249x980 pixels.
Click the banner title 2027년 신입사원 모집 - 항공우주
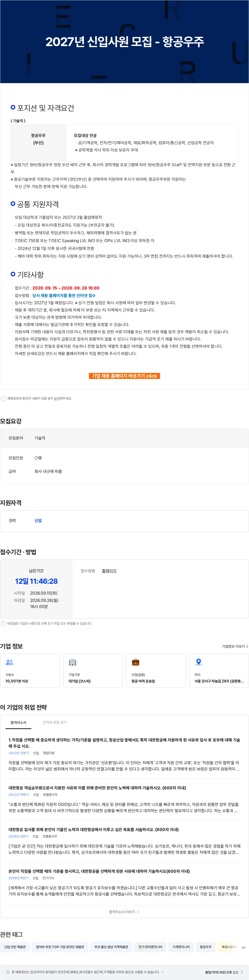point(125,41)
